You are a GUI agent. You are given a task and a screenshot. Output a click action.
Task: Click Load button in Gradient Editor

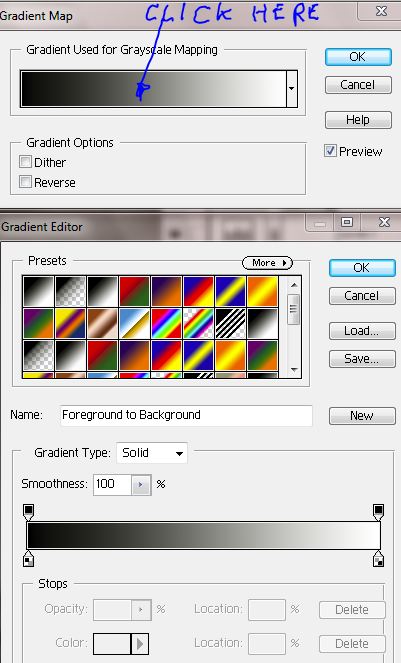363,331
